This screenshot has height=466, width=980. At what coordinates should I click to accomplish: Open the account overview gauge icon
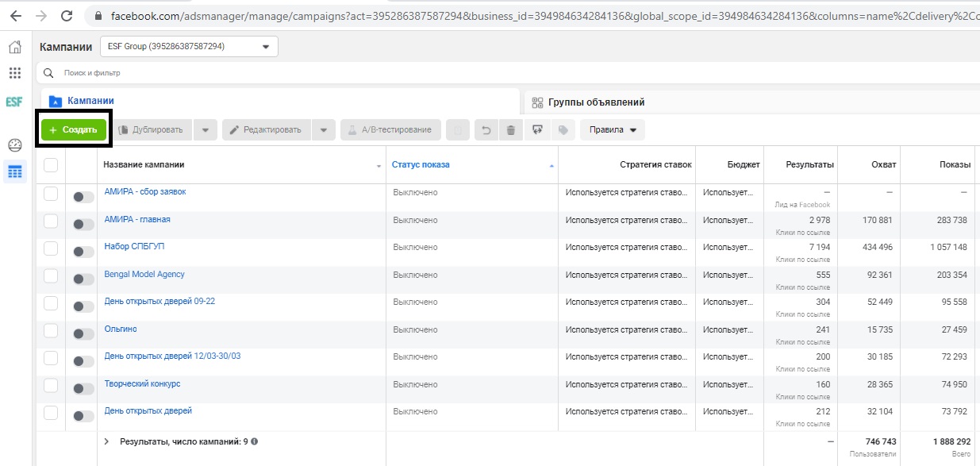(14, 145)
